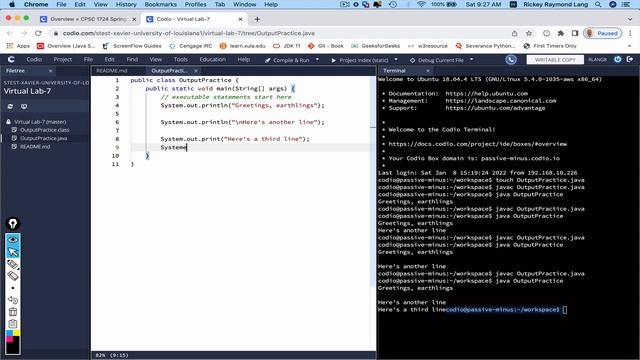Close the OutputPracti... editor tab
This screenshot has height=360, width=640.
tap(196, 71)
